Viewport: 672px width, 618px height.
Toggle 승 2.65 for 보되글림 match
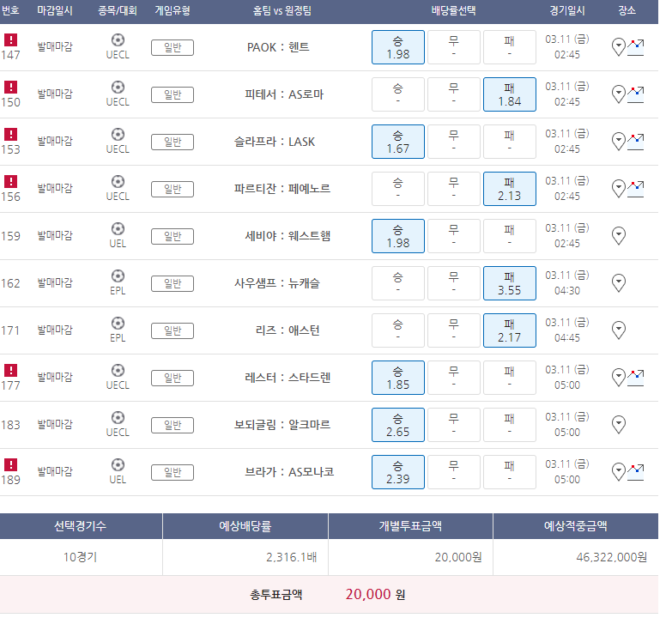(x=398, y=425)
